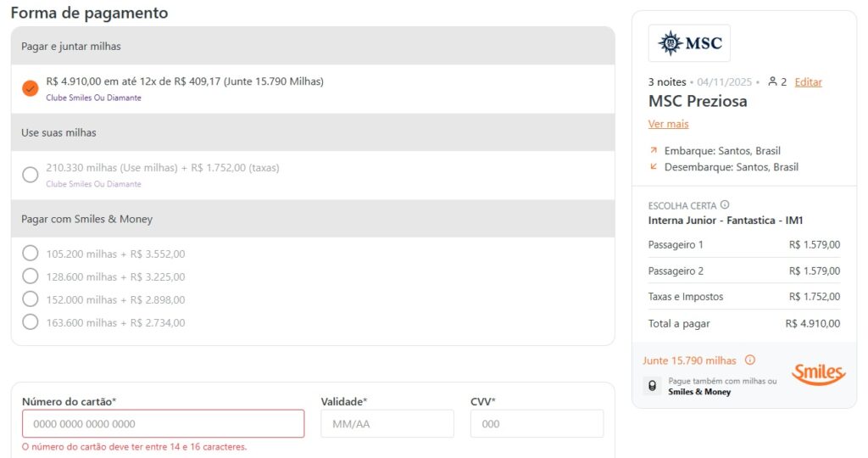This screenshot has width=868, height=458.
Task: Expand cruise details with Ver mais
Action: click(x=668, y=124)
